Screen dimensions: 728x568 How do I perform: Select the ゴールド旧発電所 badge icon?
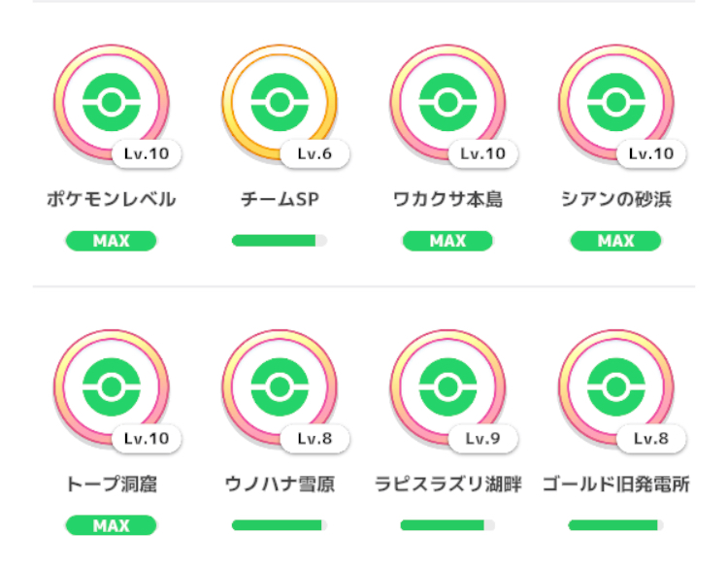pos(616,386)
